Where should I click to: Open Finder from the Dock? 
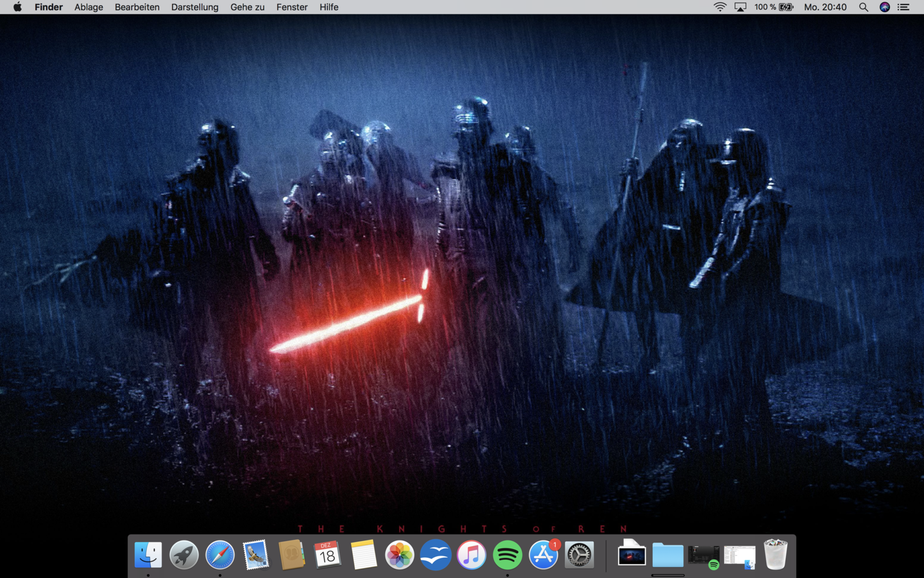coord(148,555)
